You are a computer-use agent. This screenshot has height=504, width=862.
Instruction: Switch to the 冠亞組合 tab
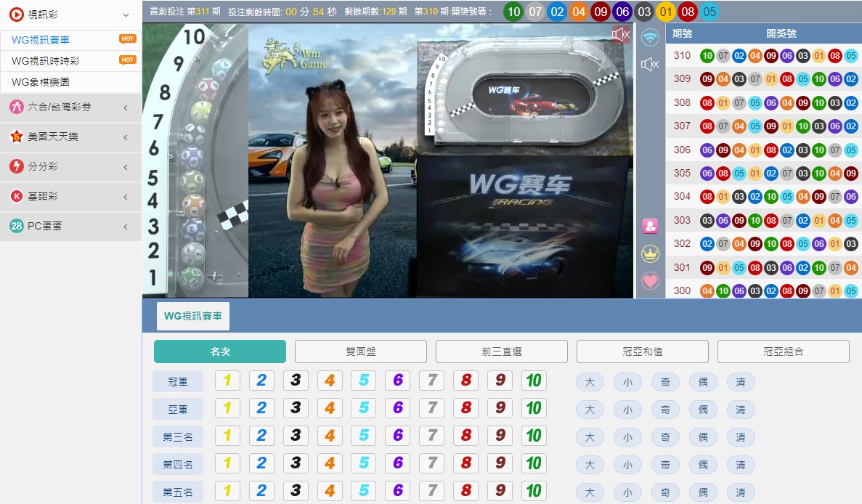(x=784, y=351)
